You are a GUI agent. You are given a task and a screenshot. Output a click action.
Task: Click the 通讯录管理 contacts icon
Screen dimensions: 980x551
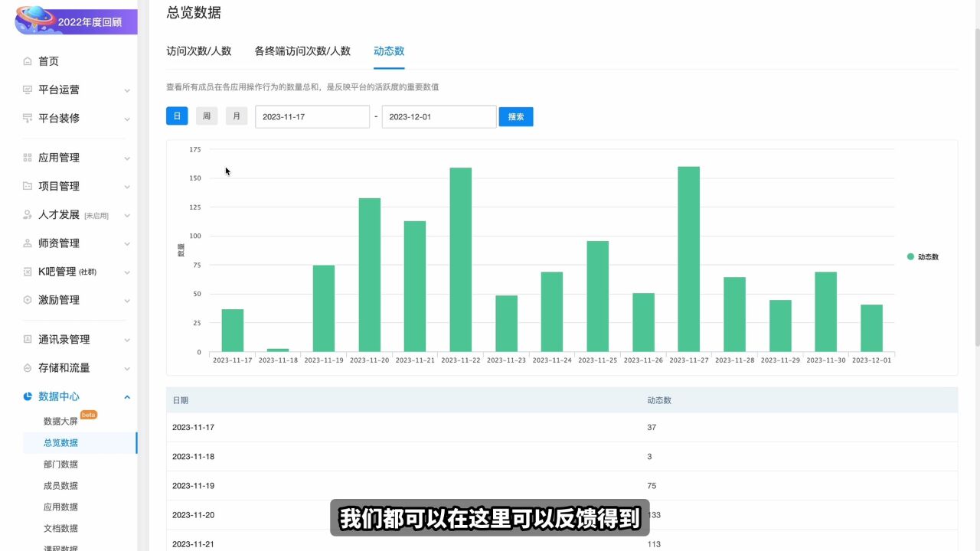click(x=28, y=339)
